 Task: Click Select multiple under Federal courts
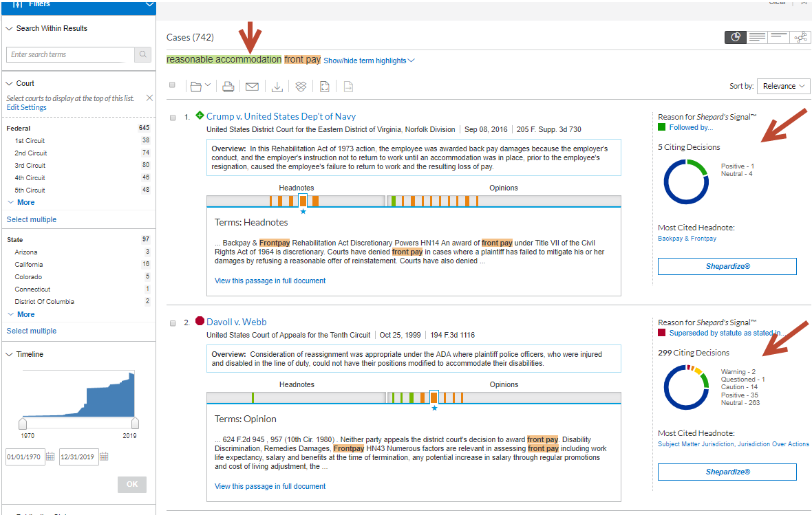(32, 219)
